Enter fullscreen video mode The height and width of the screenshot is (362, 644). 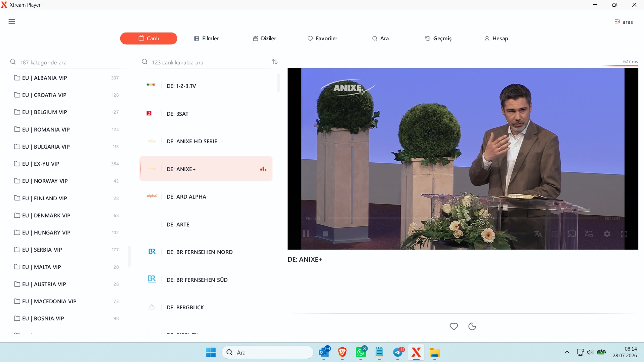point(624,234)
